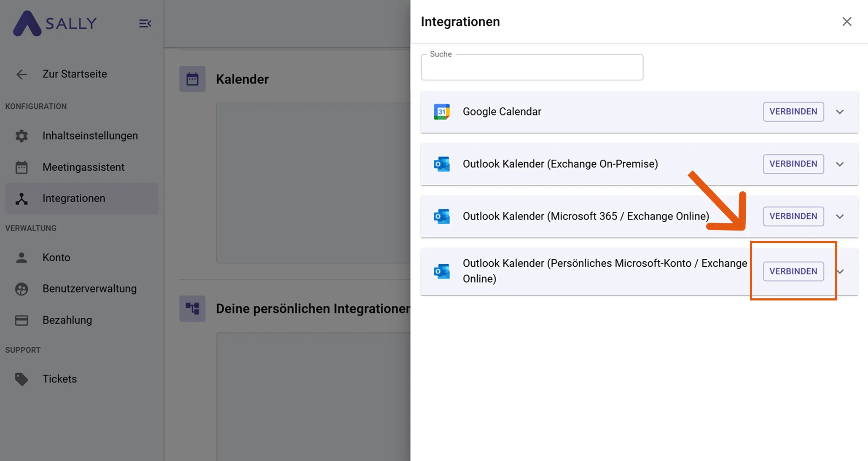Click the KONFIGURATION section label

[36, 107]
